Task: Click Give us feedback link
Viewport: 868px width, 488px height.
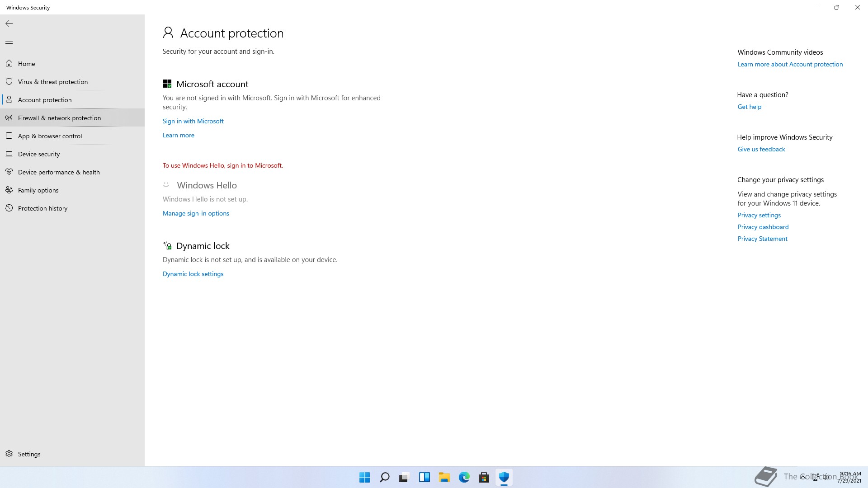Action: 761,149
